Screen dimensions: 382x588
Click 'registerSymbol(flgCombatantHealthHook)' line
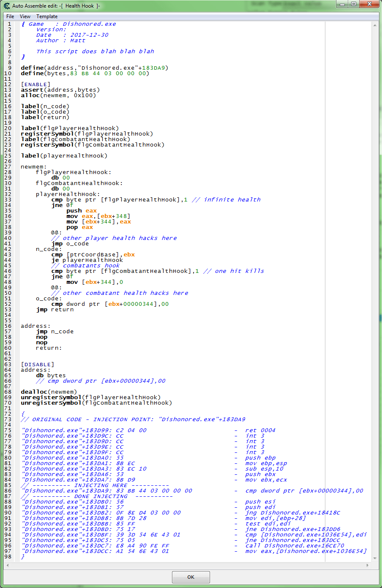tap(93, 145)
